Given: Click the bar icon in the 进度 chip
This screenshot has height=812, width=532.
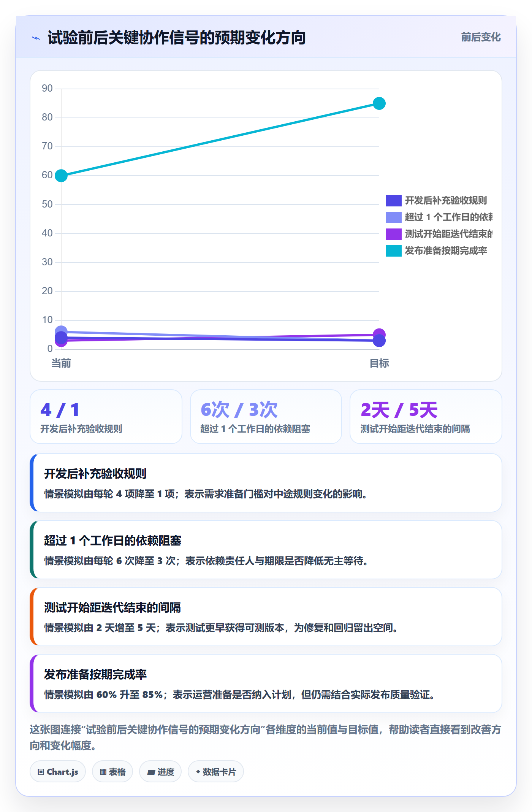Looking at the screenshot, I should (x=151, y=772).
